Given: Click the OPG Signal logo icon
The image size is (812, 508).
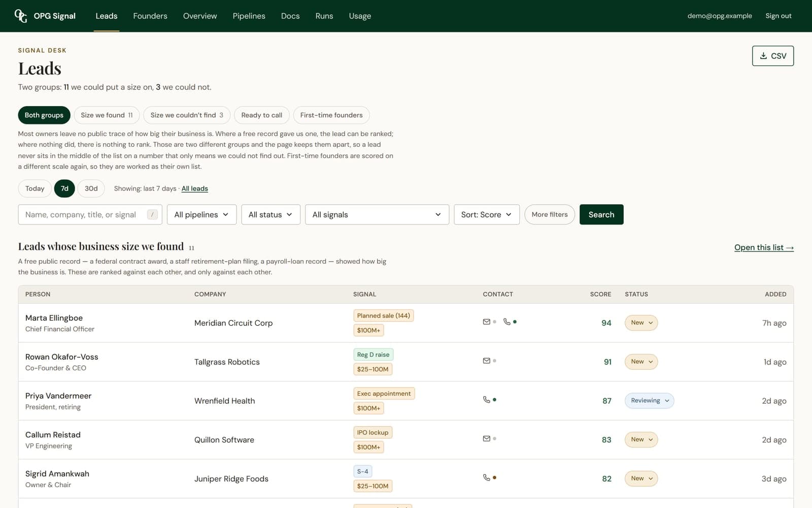Looking at the screenshot, I should (21, 16).
